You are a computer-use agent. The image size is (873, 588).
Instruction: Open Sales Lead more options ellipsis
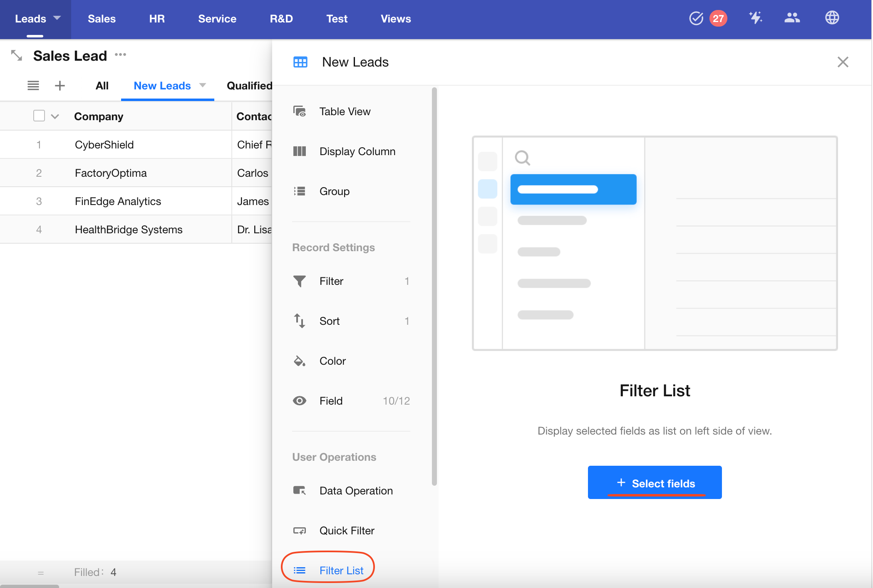120,54
